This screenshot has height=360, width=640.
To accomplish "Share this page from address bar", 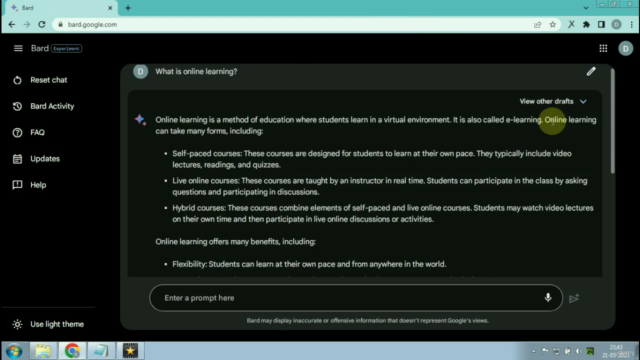I will (x=538, y=24).
